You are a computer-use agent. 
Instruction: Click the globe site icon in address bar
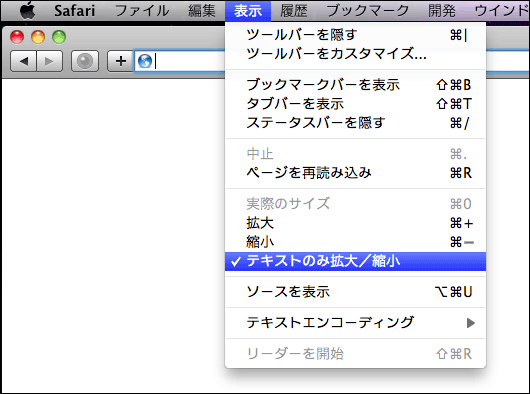145,61
